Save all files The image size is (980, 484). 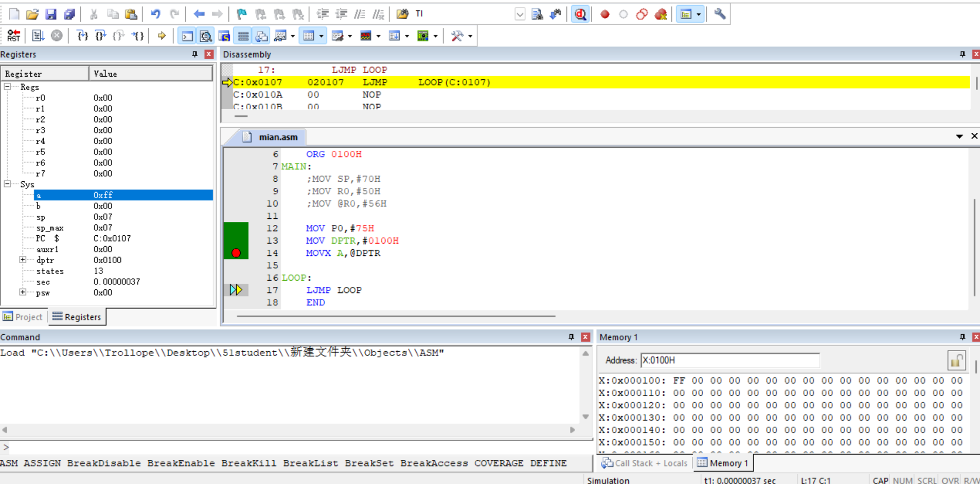coord(69,14)
